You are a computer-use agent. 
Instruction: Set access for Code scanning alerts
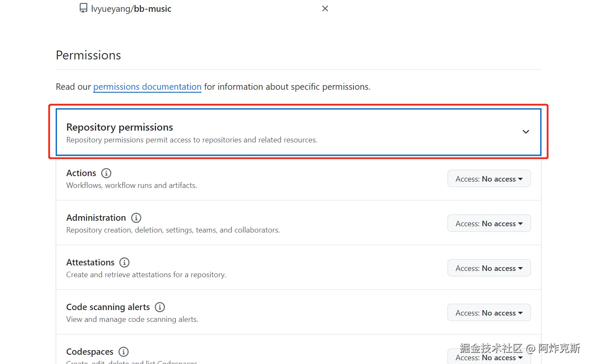[x=489, y=313]
